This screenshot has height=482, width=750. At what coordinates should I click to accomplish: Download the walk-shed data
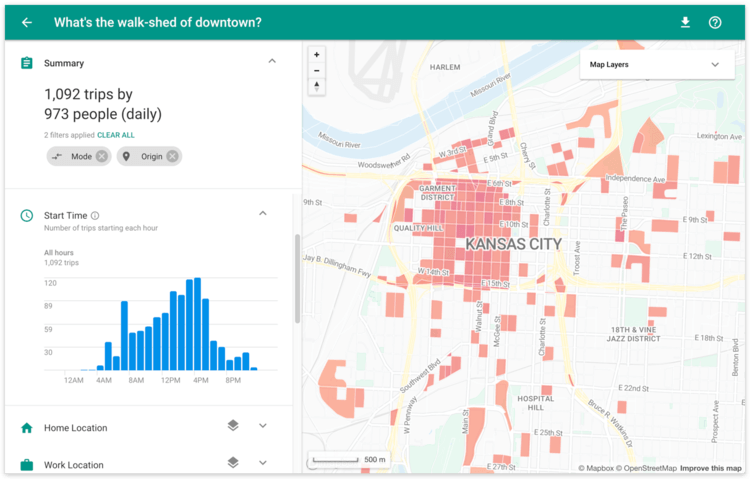click(685, 23)
